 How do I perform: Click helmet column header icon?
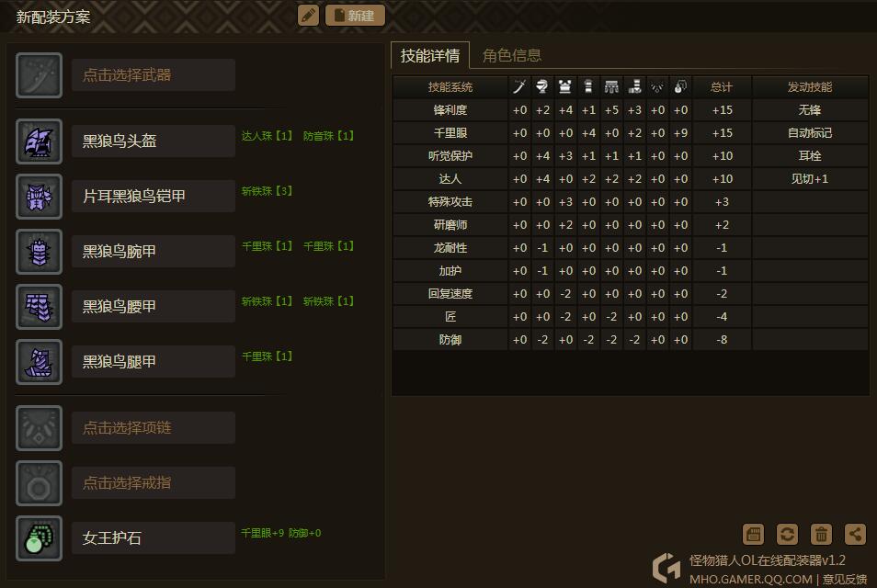pyautogui.click(x=542, y=86)
